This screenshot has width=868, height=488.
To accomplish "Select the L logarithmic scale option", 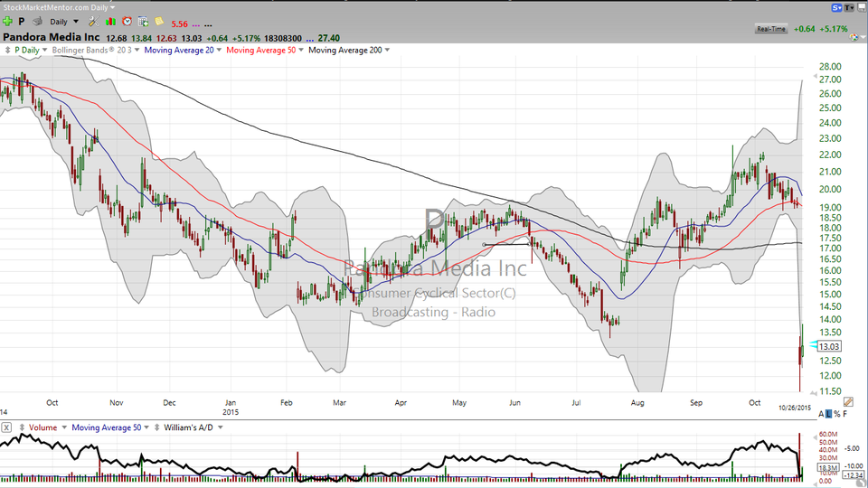I will [829, 414].
